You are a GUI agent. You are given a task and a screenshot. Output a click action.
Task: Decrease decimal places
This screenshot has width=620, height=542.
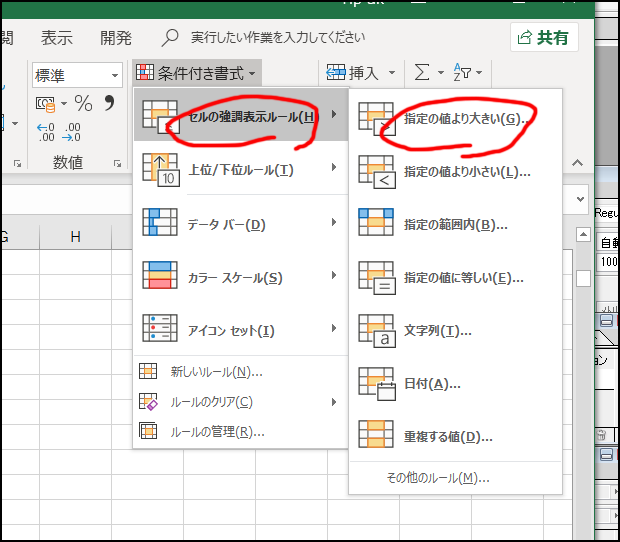click(x=72, y=132)
